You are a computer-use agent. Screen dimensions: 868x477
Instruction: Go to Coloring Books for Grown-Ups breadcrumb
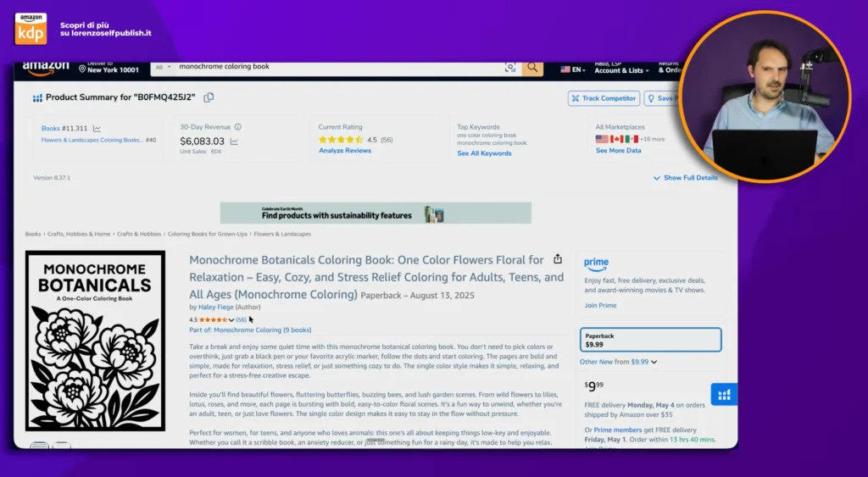208,234
